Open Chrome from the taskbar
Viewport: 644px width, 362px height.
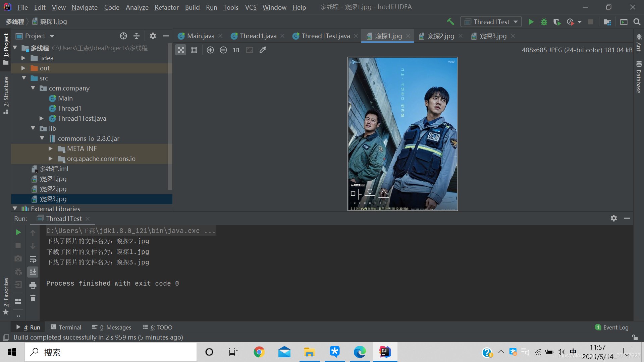click(x=259, y=352)
